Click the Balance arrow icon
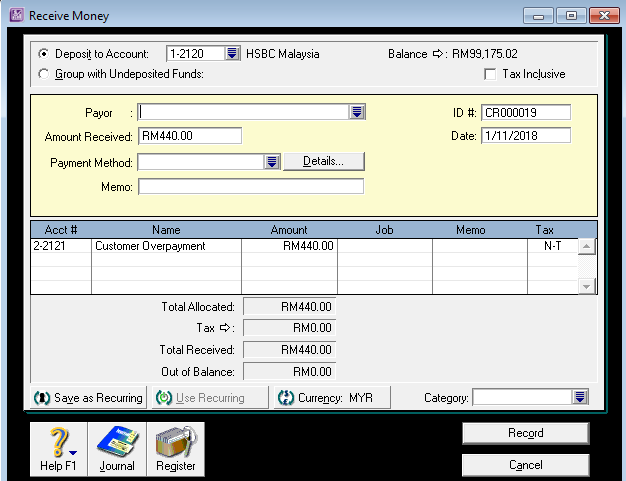Viewport: 626px width, 481px height. click(438, 53)
